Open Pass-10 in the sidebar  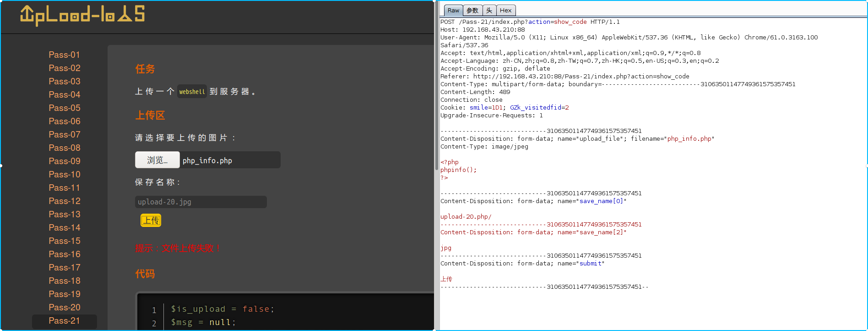65,174
